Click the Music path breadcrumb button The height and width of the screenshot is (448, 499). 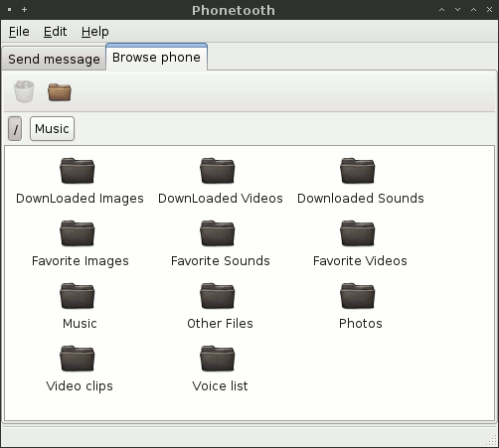[x=52, y=128]
